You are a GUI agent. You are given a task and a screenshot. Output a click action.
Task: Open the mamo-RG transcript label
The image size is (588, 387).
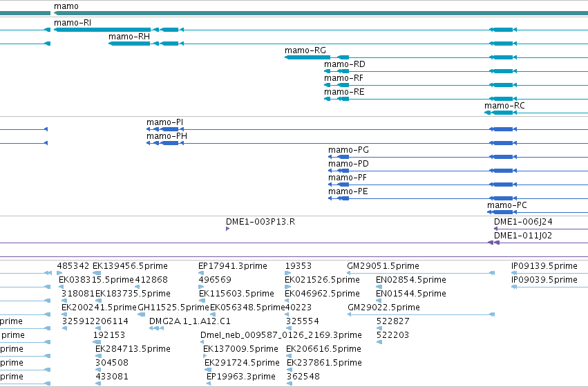click(305, 50)
